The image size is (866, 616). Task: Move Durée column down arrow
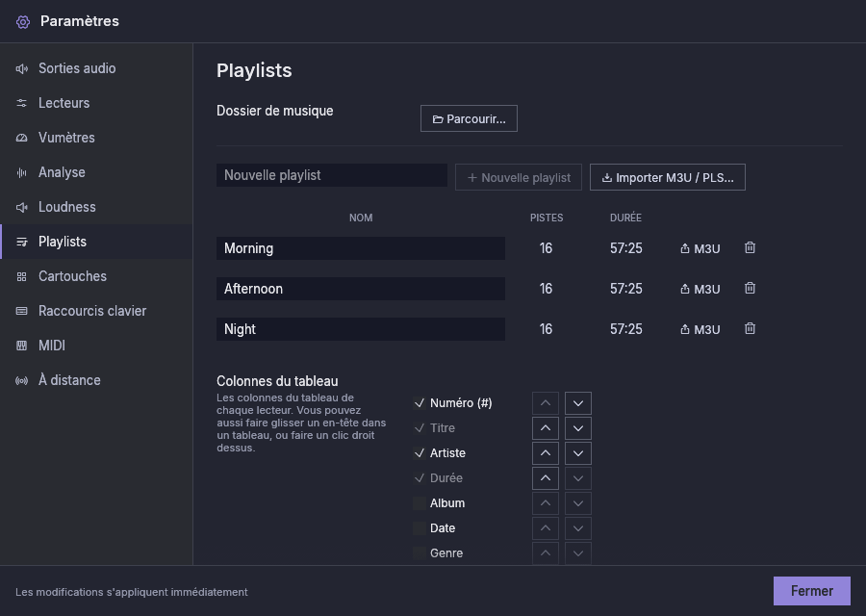tap(577, 478)
